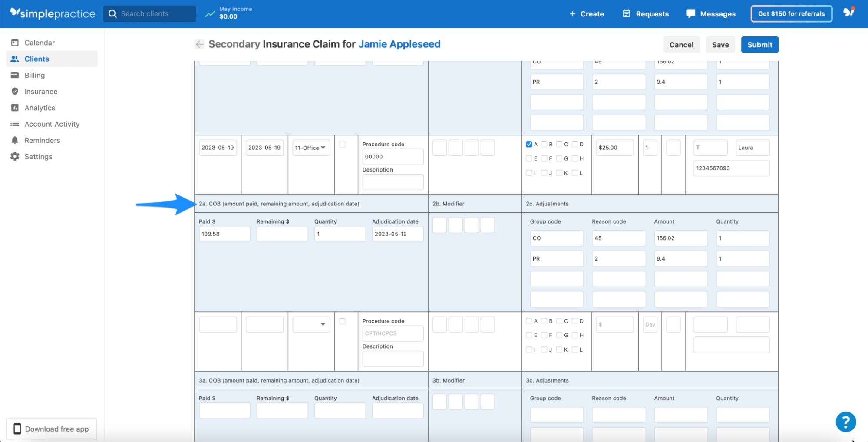Viewport: 868px width, 442px height.
Task: Cancel the claim edits
Action: pyautogui.click(x=681, y=44)
